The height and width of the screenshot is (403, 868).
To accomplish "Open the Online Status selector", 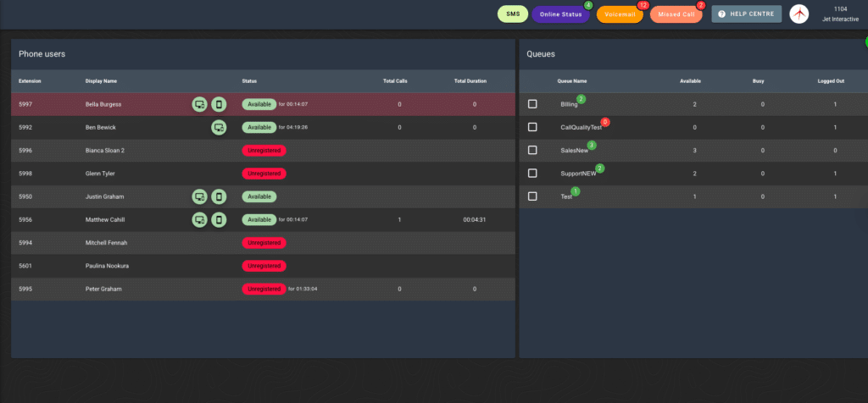I will (x=560, y=14).
